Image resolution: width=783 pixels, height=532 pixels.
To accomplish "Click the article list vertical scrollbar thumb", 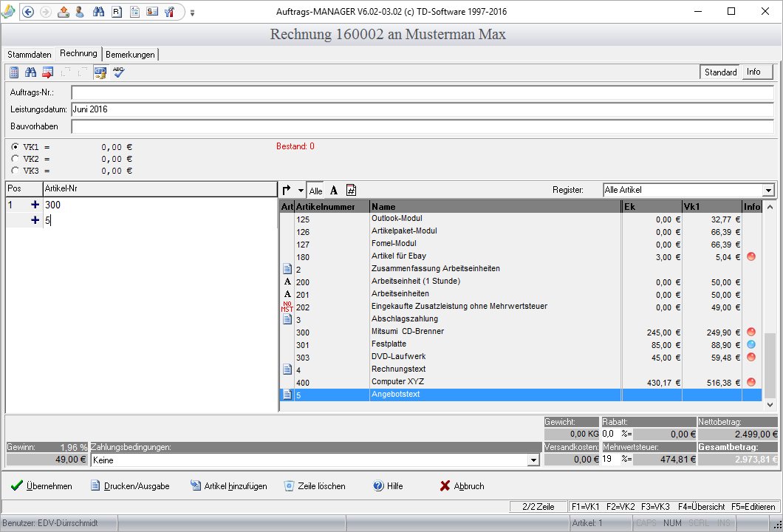I will (770, 365).
